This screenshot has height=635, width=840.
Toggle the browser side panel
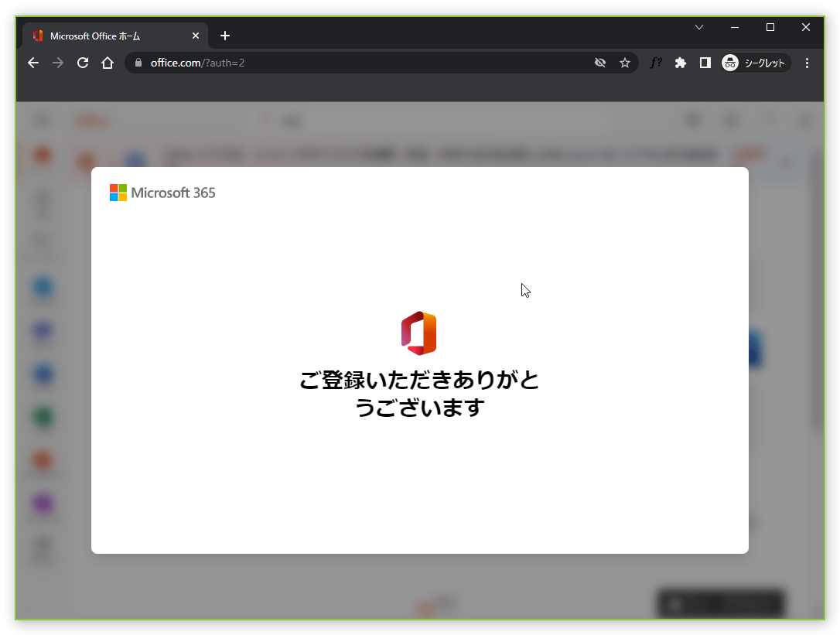point(705,63)
